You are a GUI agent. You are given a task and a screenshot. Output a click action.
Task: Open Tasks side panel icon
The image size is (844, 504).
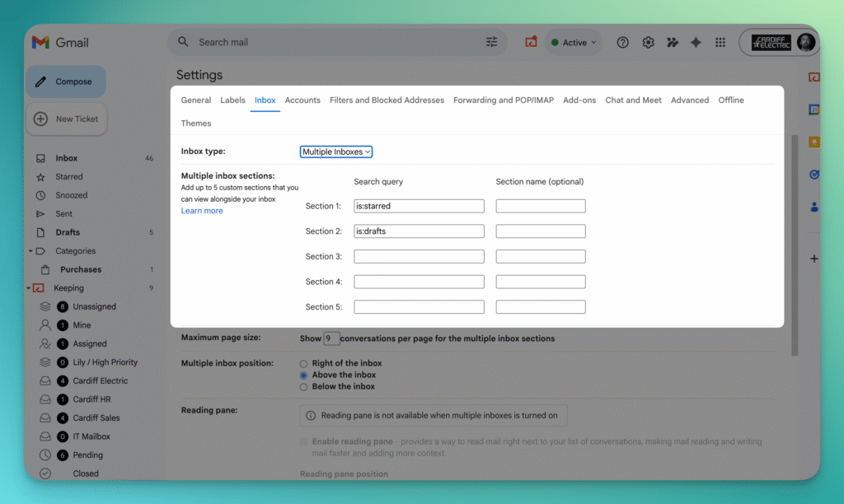pos(814,175)
